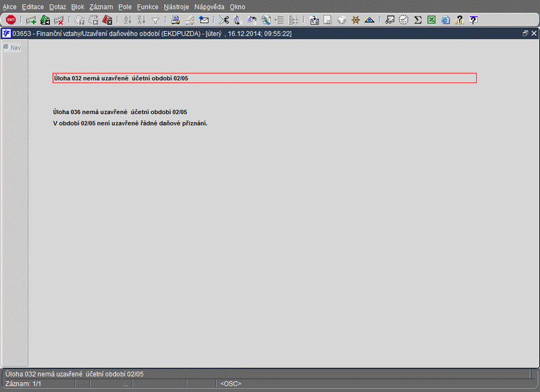Click the print icon
Image resolution: width=540 pixels, height=392 pixels.
coord(175,20)
